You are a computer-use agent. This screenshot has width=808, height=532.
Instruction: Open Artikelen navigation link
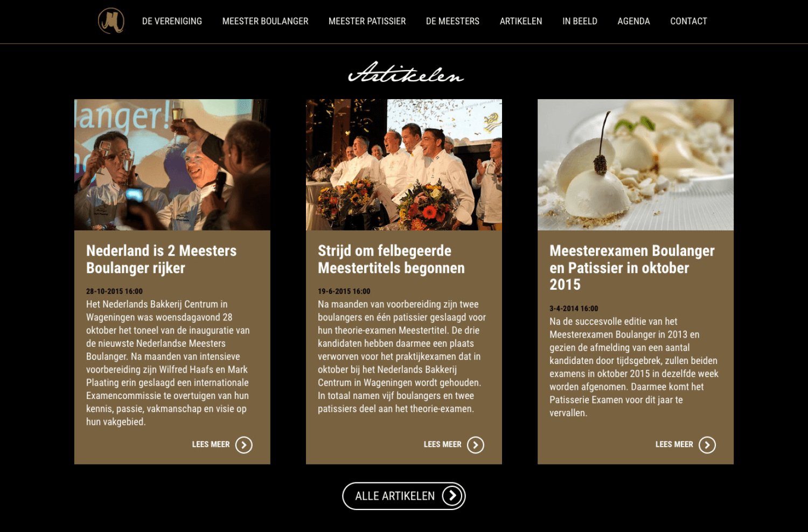[x=521, y=21]
